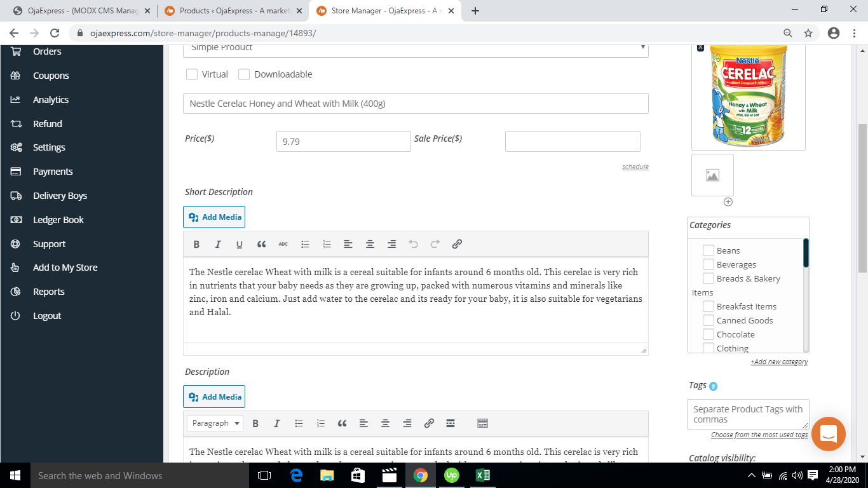Insert bulleted list in Short Description
This screenshot has height=488, width=868.
(x=305, y=244)
